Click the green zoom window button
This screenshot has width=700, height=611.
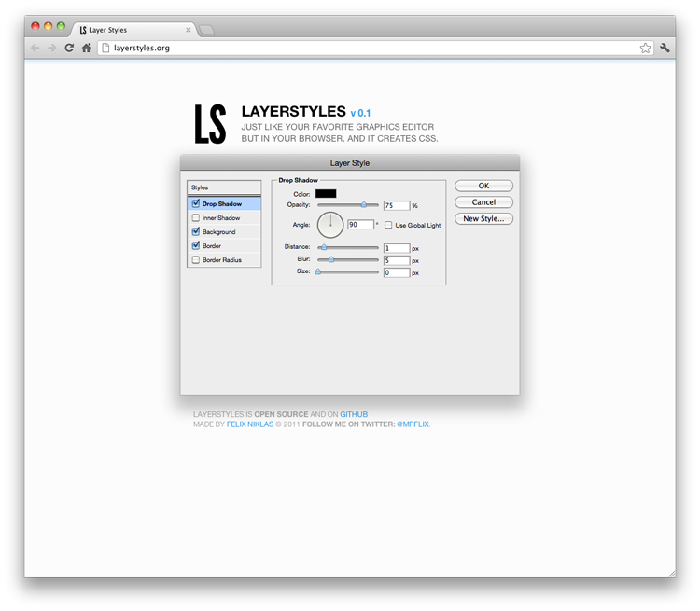[x=62, y=26]
